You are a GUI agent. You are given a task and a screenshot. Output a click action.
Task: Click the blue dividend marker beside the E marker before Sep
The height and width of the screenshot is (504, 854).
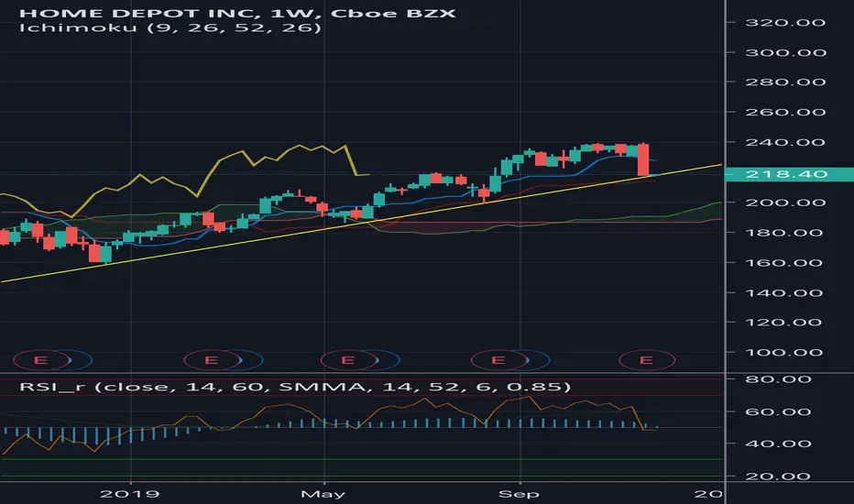539,360
